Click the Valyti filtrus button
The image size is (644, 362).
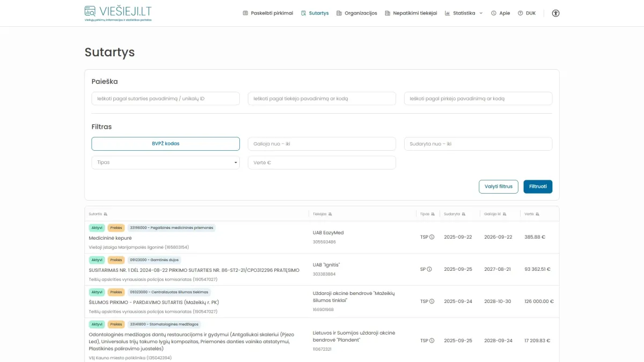pyautogui.click(x=498, y=187)
